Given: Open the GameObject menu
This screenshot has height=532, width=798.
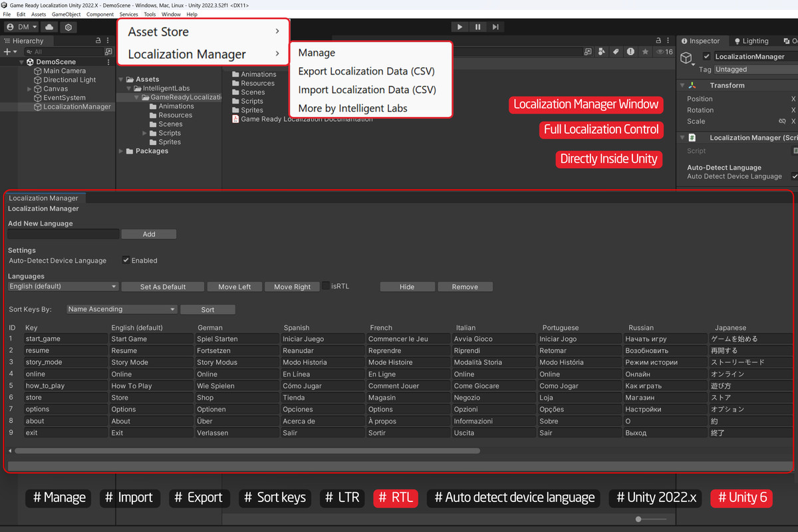Looking at the screenshot, I should click(x=66, y=14).
